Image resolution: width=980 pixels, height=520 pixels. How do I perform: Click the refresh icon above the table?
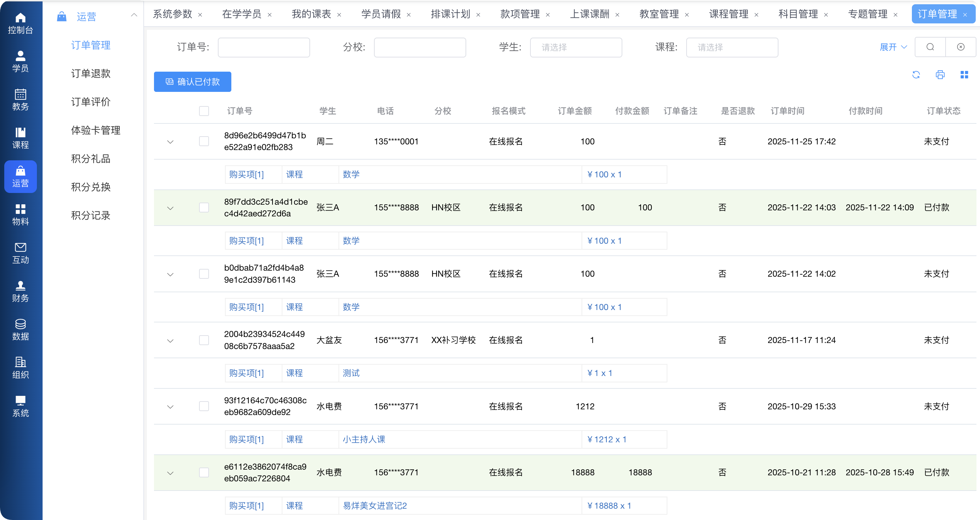pos(916,74)
